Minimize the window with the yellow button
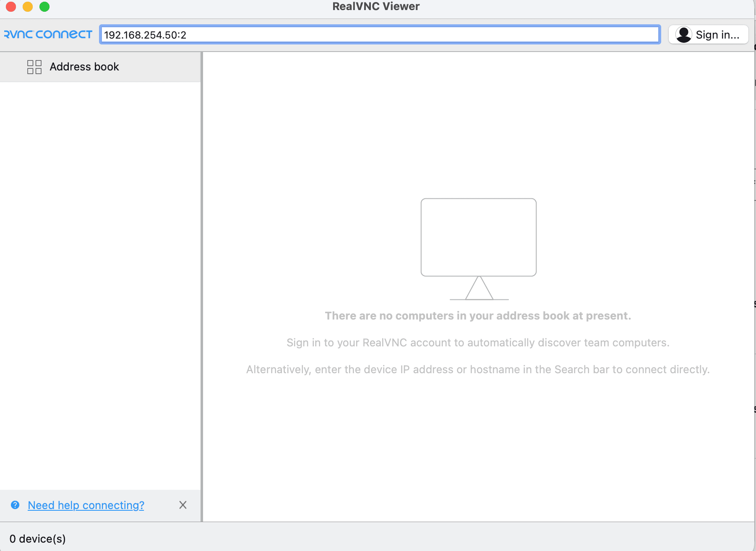 tap(28, 6)
